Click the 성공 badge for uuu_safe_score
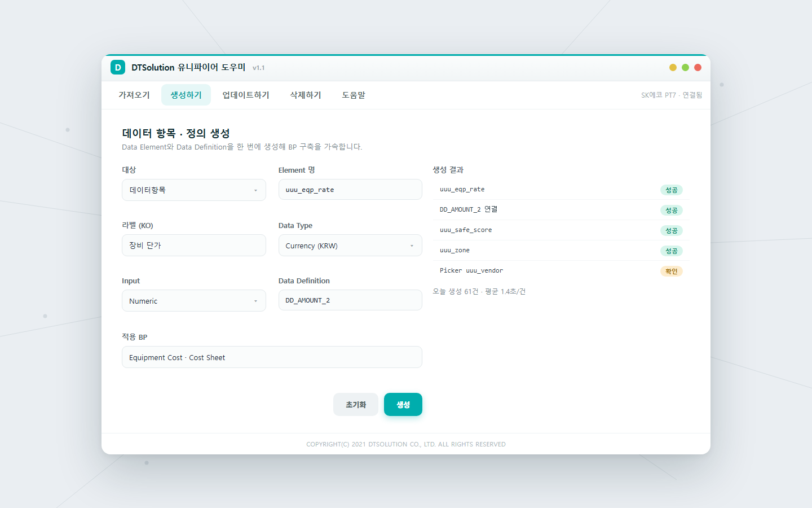 click(x=672, y=231)
